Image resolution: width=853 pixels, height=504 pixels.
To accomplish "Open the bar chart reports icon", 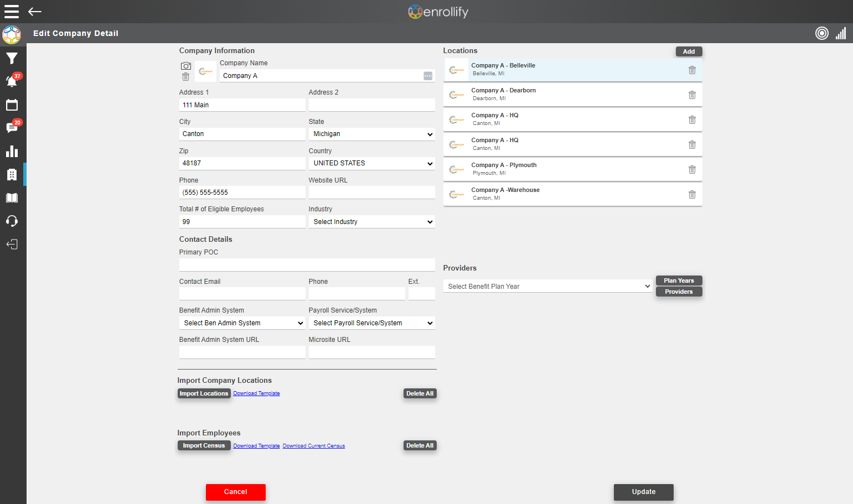I will click(x=12, y=151).
